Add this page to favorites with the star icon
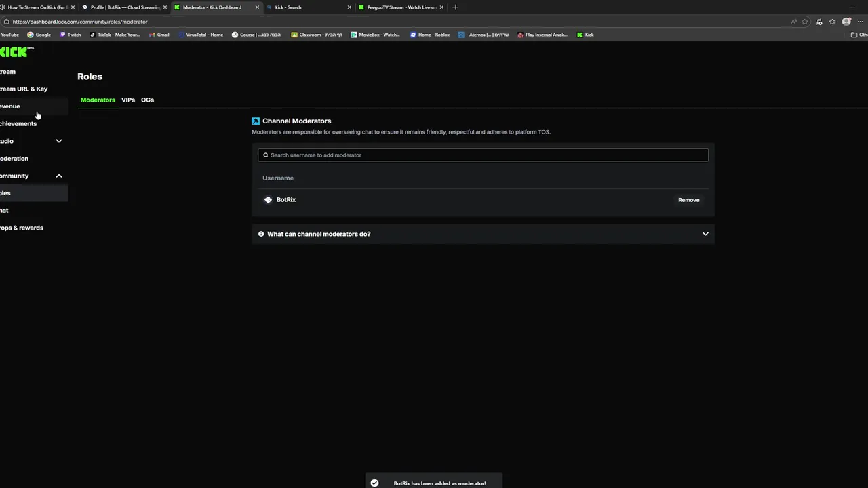Image resolution: width=868 pixels, height=488 pixels. [x=805, y=22]
